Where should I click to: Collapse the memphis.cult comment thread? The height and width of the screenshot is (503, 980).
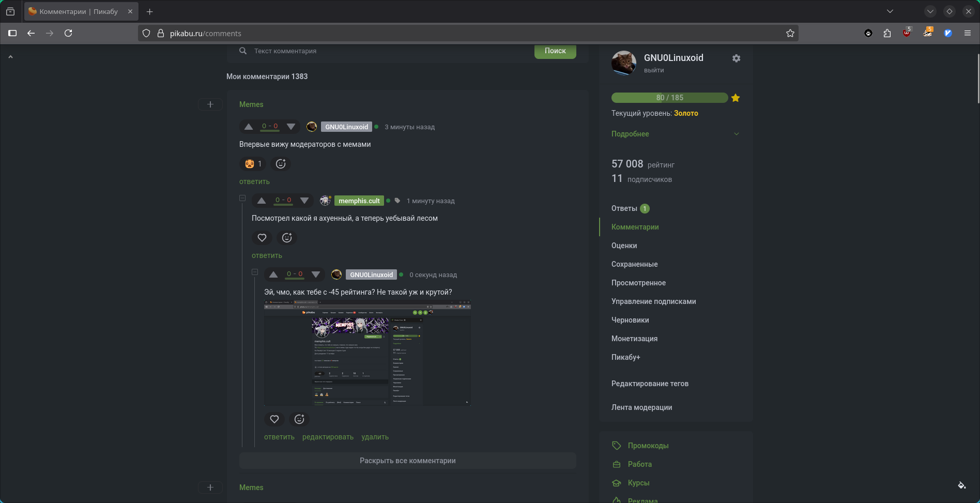tap(242, 198)
